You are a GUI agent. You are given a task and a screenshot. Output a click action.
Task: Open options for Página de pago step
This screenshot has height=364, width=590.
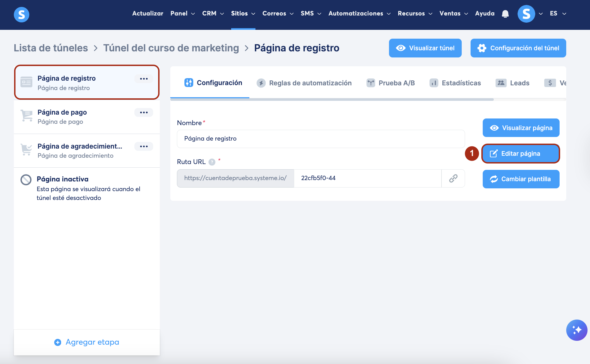pos(144,112)
